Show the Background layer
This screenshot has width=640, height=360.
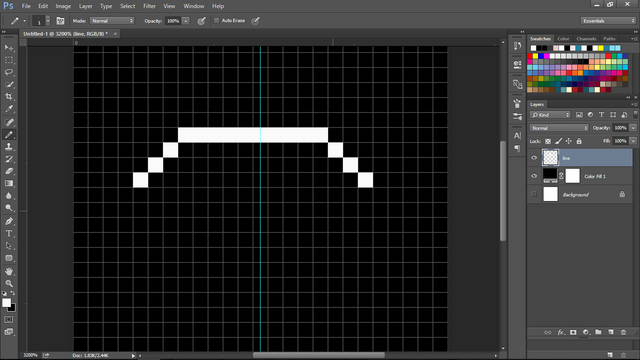coord(534,194)
